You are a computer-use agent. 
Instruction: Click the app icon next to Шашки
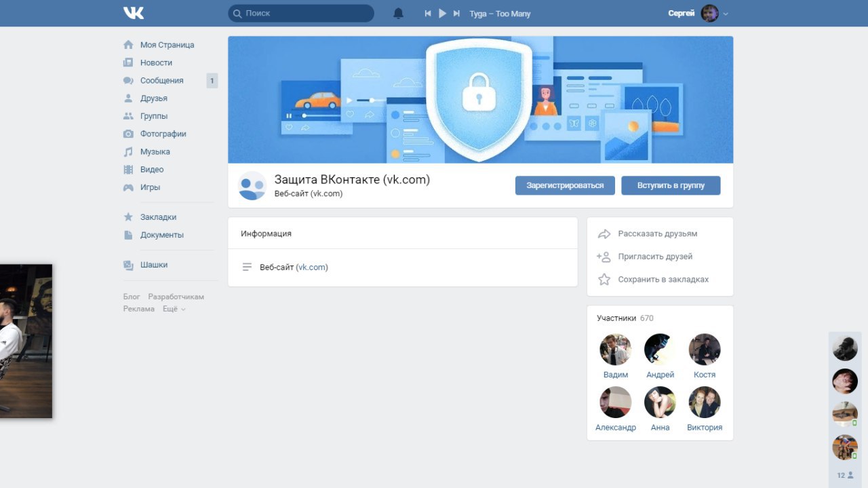(x=128, y=265)
